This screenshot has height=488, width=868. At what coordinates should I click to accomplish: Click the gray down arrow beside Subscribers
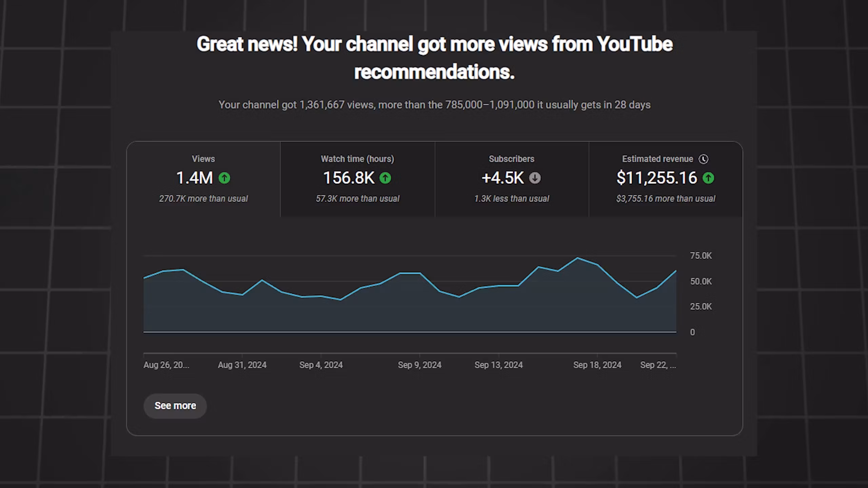tap(535, 178)
